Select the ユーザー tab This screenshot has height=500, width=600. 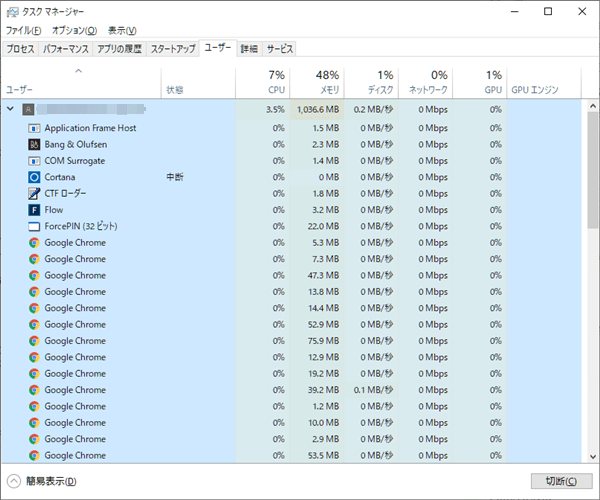pos(218,48)
